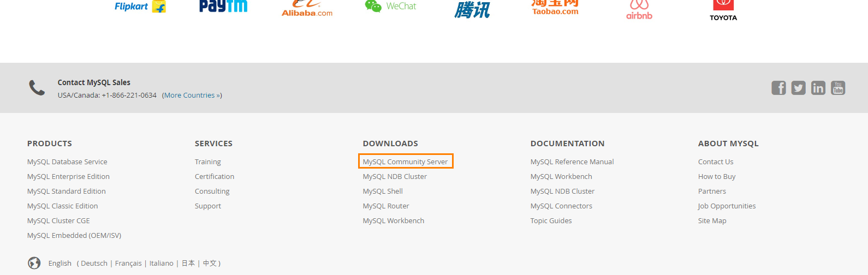The image size is (868, 275).
Task: Click the USA/Canada phone number text
Action: pyautogui.click(x=107, y=95)
